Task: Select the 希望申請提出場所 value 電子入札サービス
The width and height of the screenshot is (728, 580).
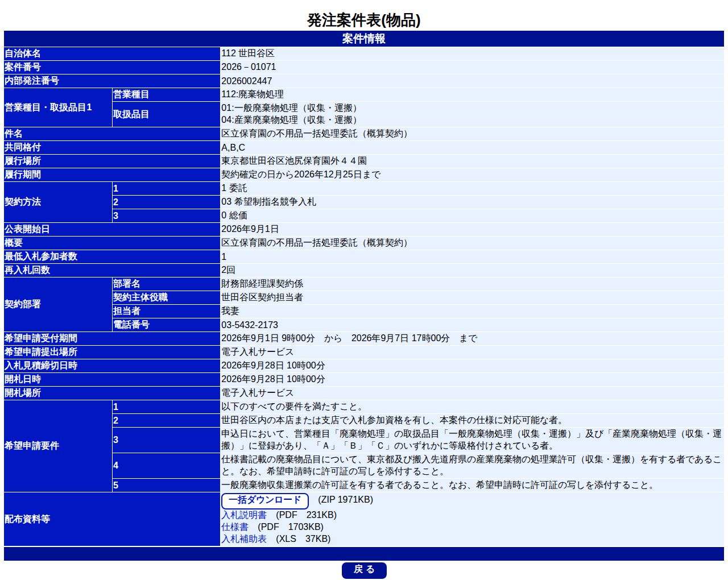Action: pyautogui.click(x=258, y=352)
